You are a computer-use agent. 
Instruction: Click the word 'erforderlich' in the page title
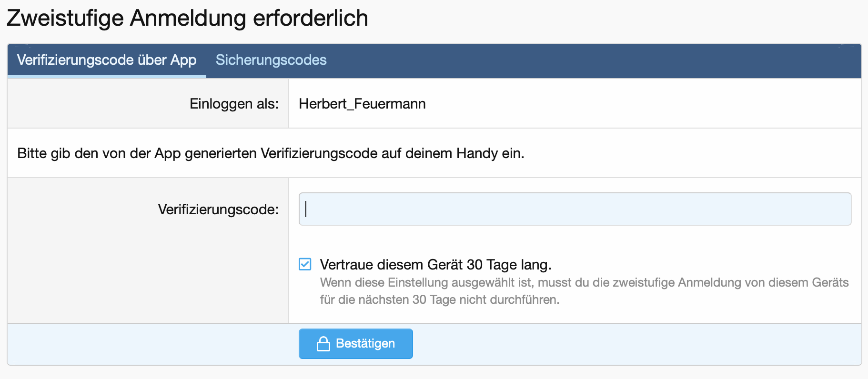(x=310, y=18)
